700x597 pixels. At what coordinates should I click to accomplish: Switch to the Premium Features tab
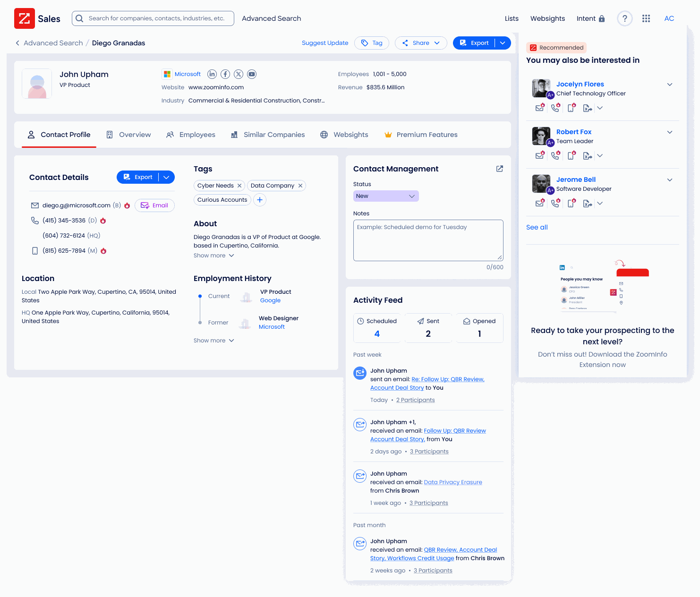(421, 135)
